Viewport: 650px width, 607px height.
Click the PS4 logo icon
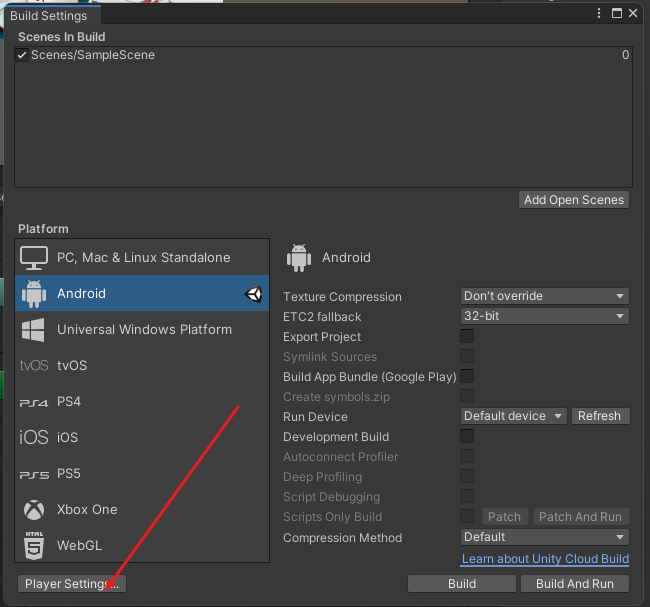click(x=34, y=402)
